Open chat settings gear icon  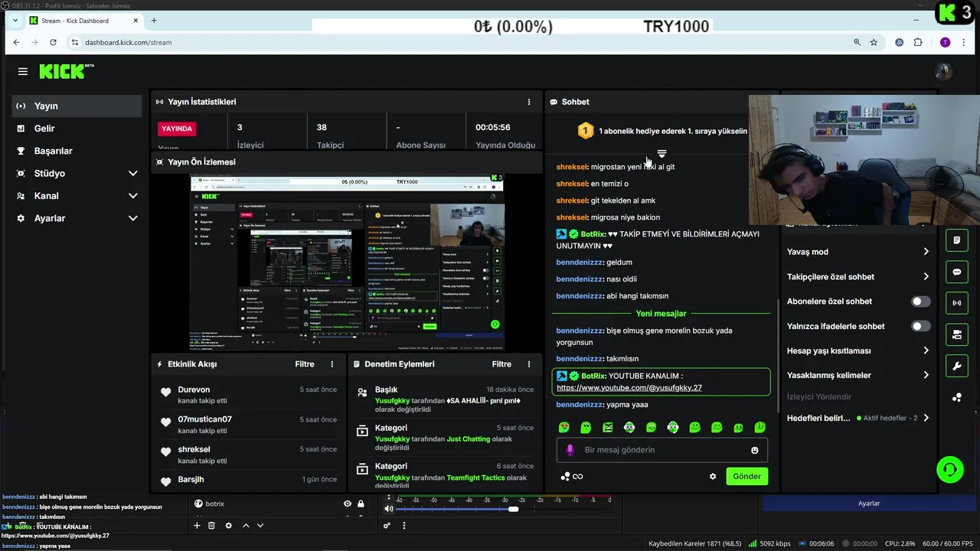tap(713, 476)
